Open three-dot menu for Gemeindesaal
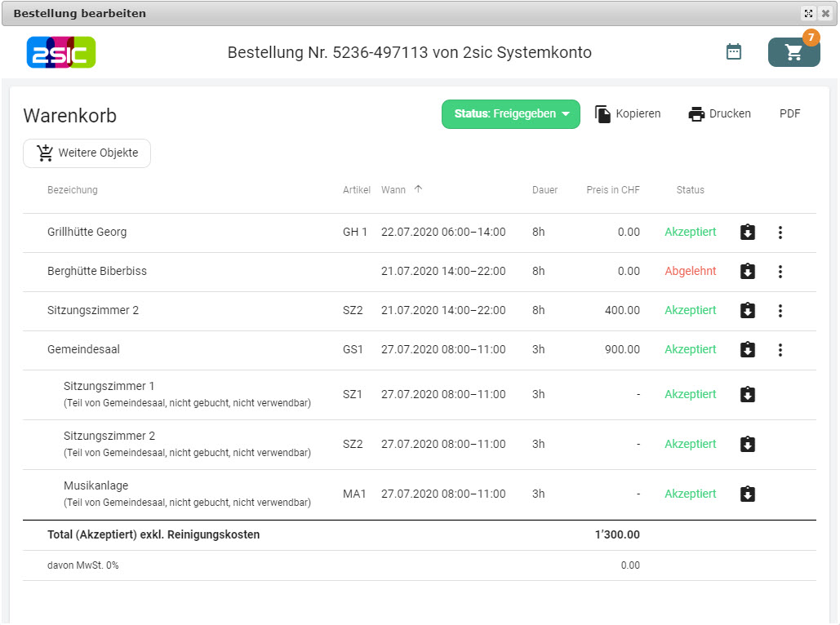This screenshot has height=625, width=840. (x=780, y=350)
